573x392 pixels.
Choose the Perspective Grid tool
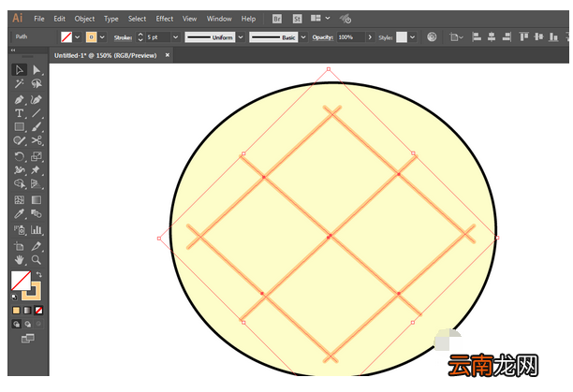point(36,183)
